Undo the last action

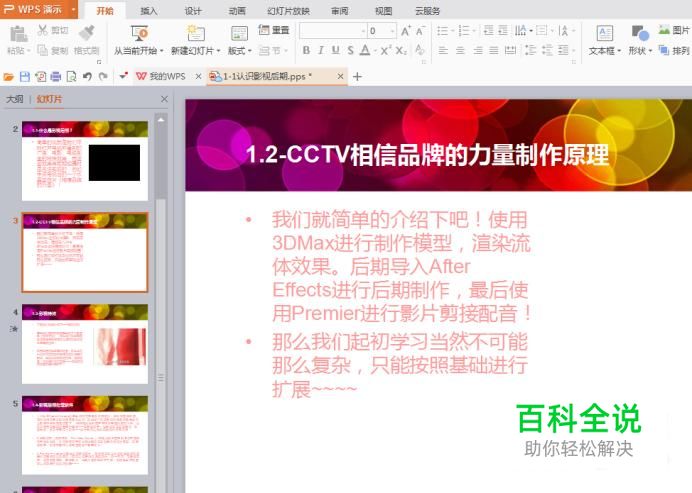pyautogui.click(x=87, y=77)
